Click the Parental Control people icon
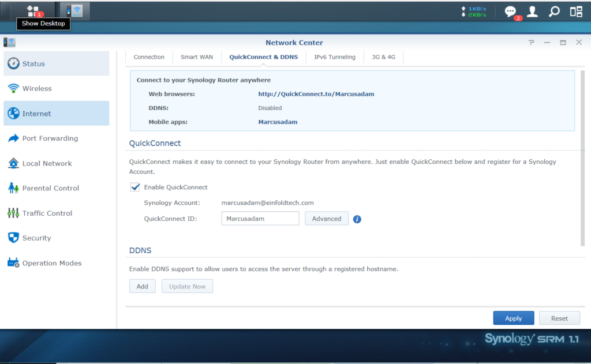This screenshot has height=364, width=591. point(13,188)
